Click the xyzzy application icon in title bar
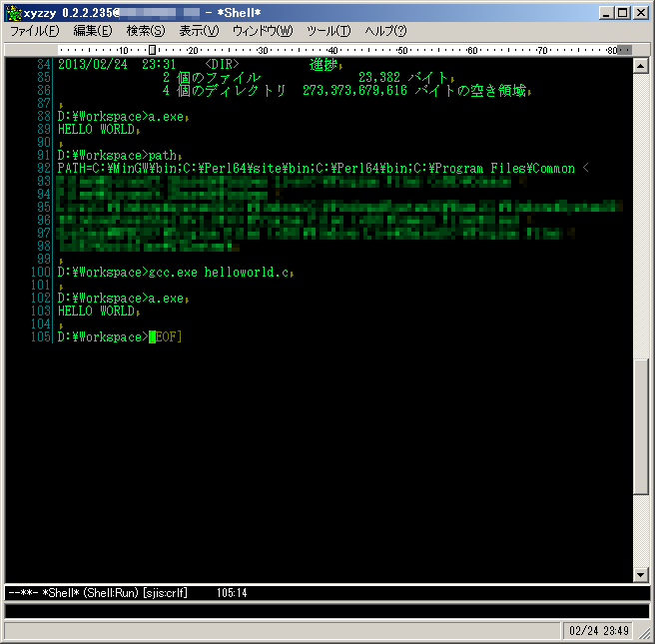Viewport: 655px width, 644px height. 14,13
